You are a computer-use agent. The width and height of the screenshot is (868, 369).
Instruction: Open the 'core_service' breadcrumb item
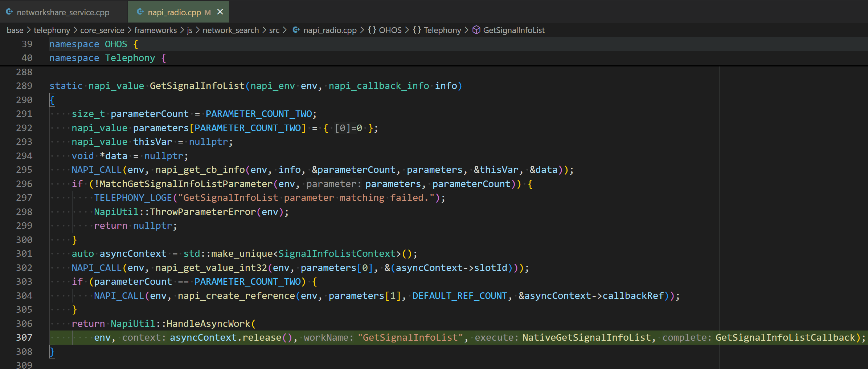pos(102,30)
